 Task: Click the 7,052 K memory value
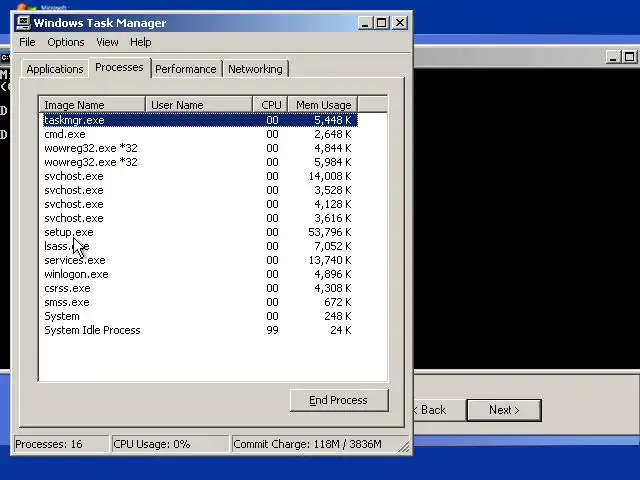333,246
